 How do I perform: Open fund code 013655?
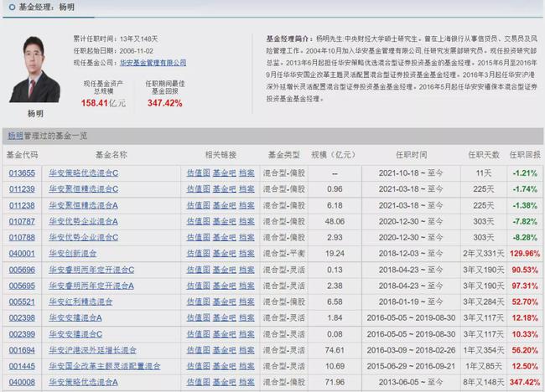(22, 173)
